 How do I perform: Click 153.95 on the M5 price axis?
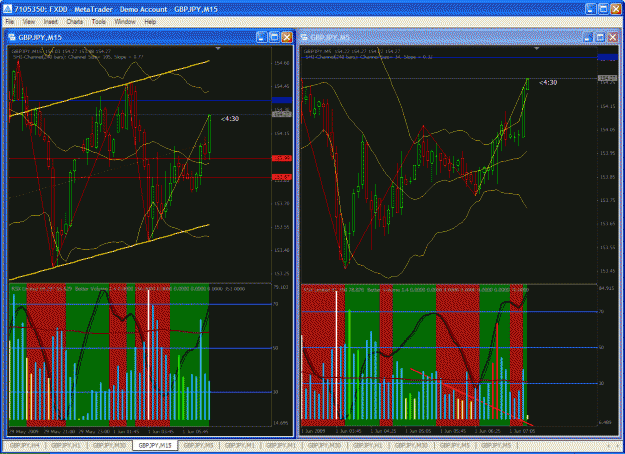(607, 153)
